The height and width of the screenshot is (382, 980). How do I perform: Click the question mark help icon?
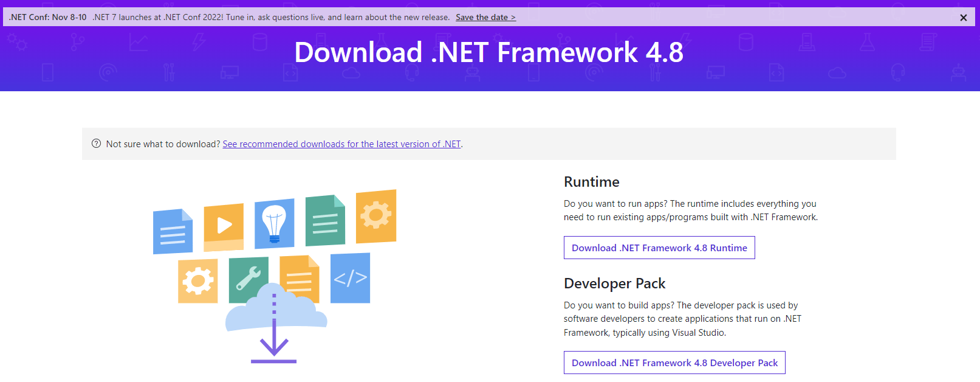(x=96, y=144)
